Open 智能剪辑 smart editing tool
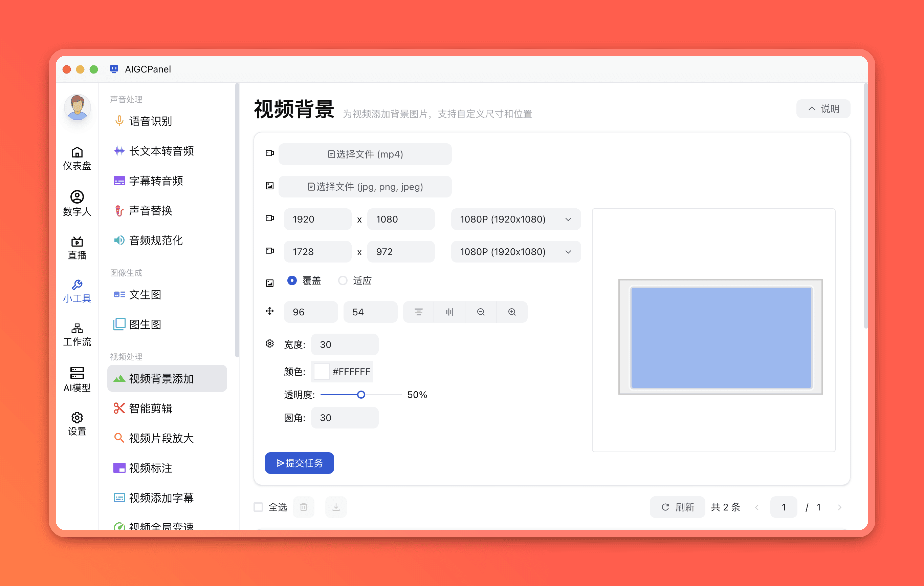This screenshot has width=924, height=586. (167, 408)
